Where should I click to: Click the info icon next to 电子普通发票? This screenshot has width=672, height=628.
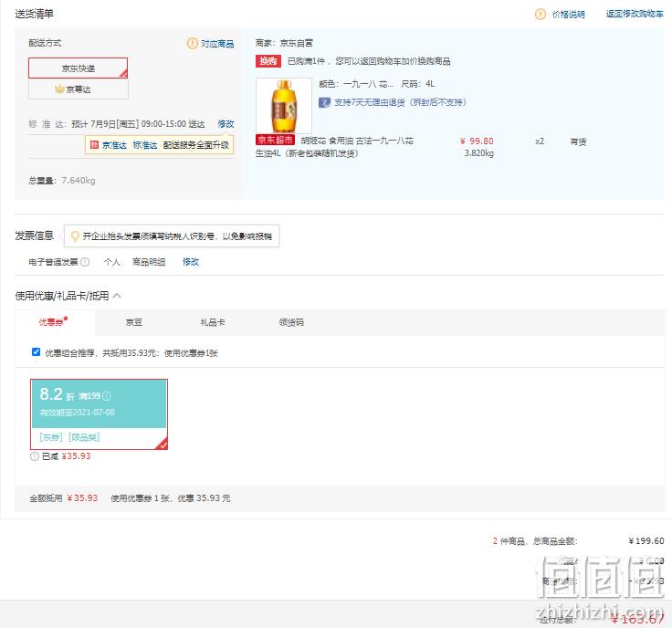coord(85,262)
